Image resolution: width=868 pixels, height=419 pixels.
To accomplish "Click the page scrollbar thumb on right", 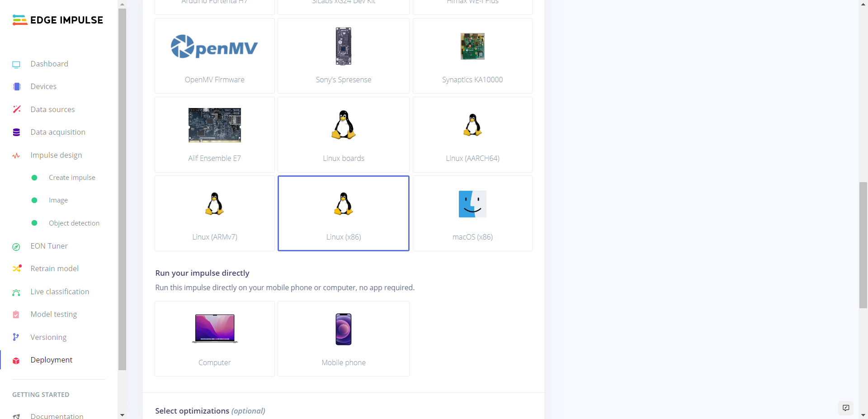I will (863, 245).
